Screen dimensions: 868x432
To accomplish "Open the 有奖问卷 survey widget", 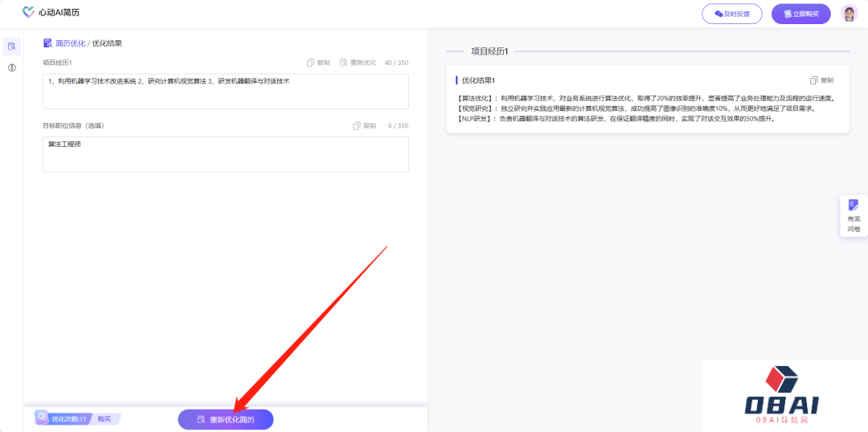I will (854, 216).
